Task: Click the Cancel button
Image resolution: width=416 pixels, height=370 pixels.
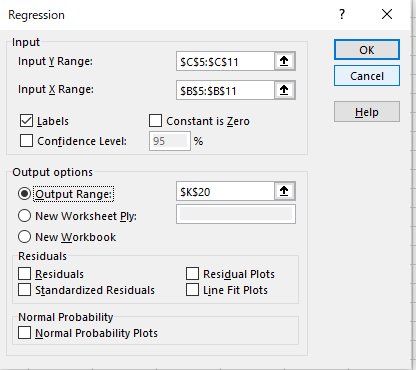Action: 367,76
